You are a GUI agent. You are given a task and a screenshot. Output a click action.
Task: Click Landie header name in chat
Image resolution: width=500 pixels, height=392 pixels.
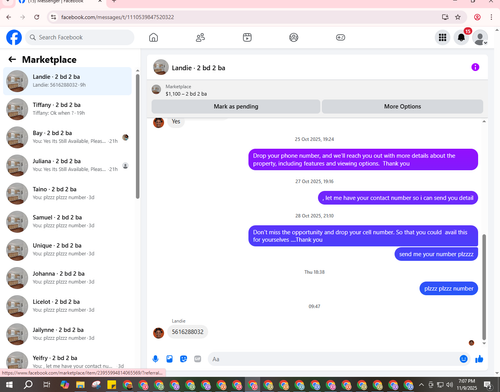[198, 68]
